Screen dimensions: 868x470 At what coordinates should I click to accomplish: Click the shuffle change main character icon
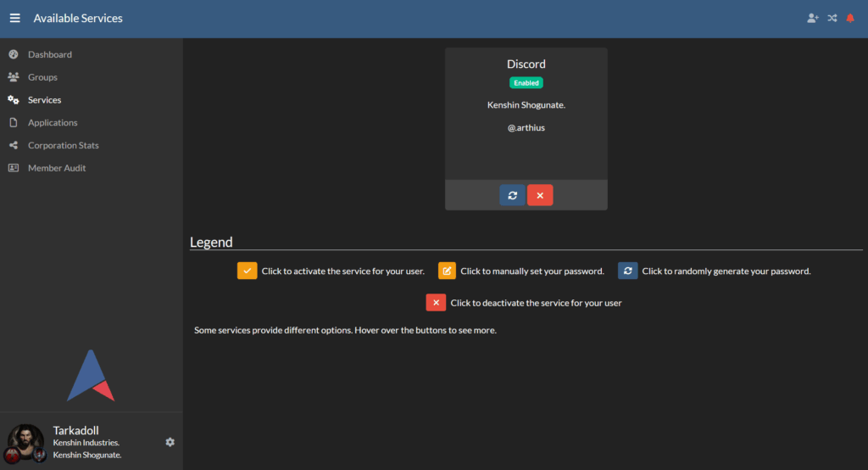[x=832, y=19]
